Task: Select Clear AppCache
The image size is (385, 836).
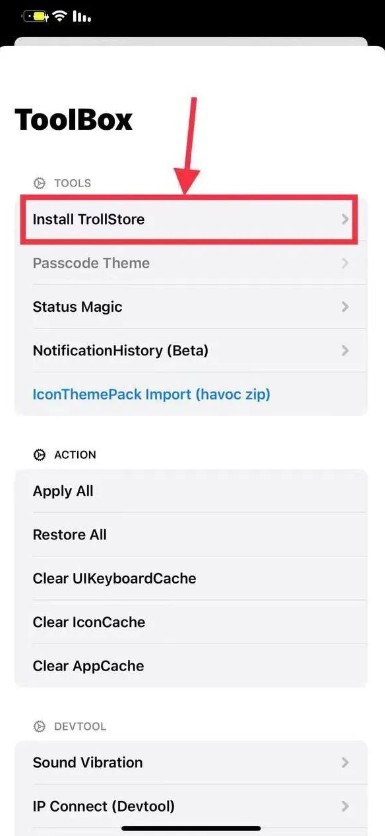Action: (x=190, y=666)
